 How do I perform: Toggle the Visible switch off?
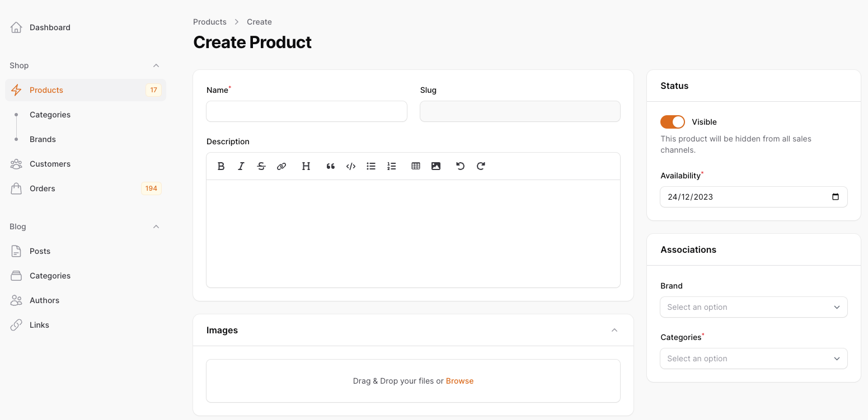673,122
